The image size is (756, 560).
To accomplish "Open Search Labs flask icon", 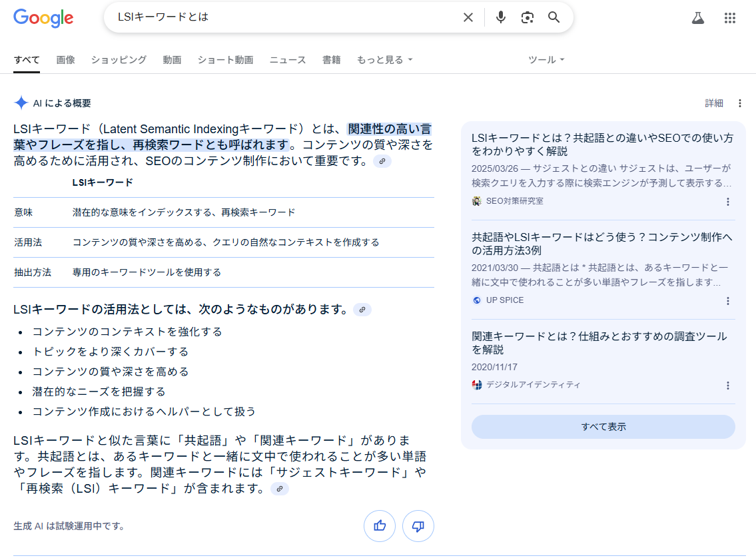I will (697, 18).
